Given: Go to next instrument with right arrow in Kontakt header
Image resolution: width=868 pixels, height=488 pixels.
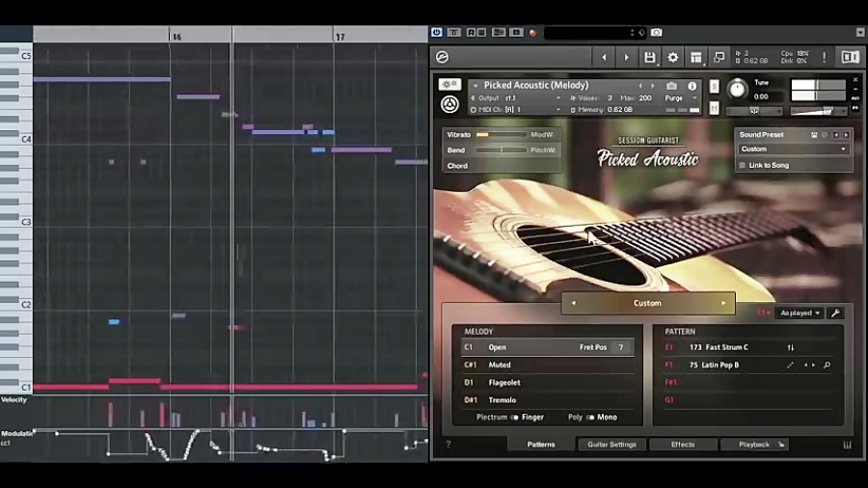Looking at the screenshot, I should (626, 57).
